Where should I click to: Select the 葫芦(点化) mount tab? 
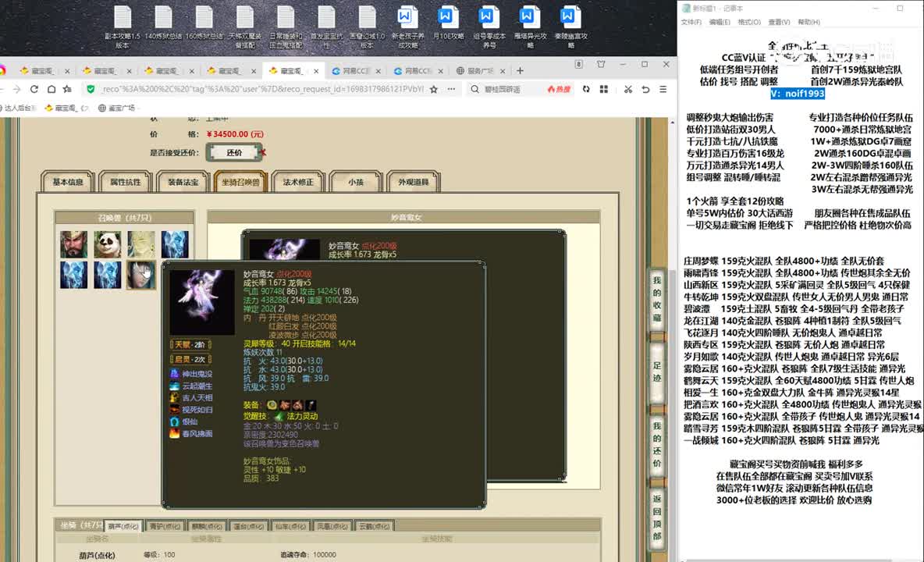tap(123, 526)
